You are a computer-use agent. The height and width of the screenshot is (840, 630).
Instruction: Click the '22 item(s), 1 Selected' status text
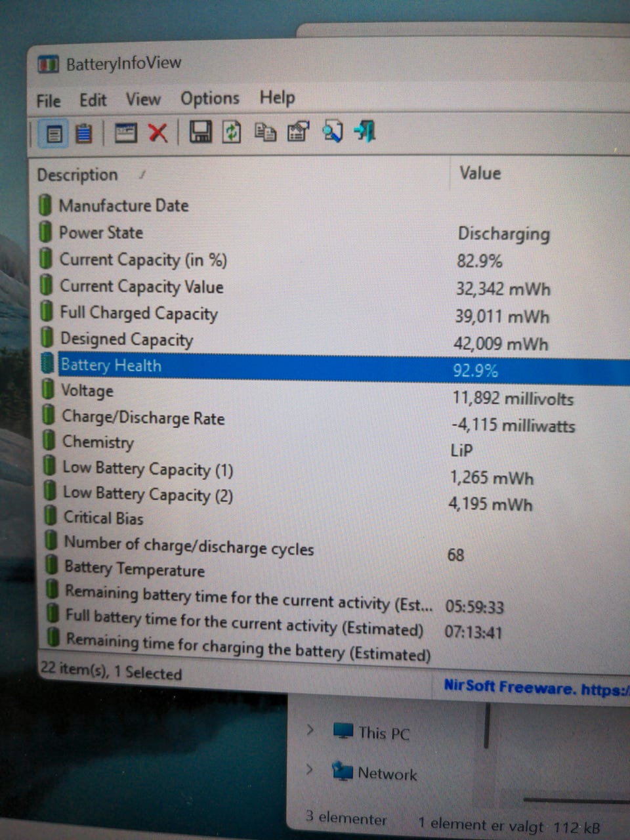pyautogui.click(x=111, y=671)
